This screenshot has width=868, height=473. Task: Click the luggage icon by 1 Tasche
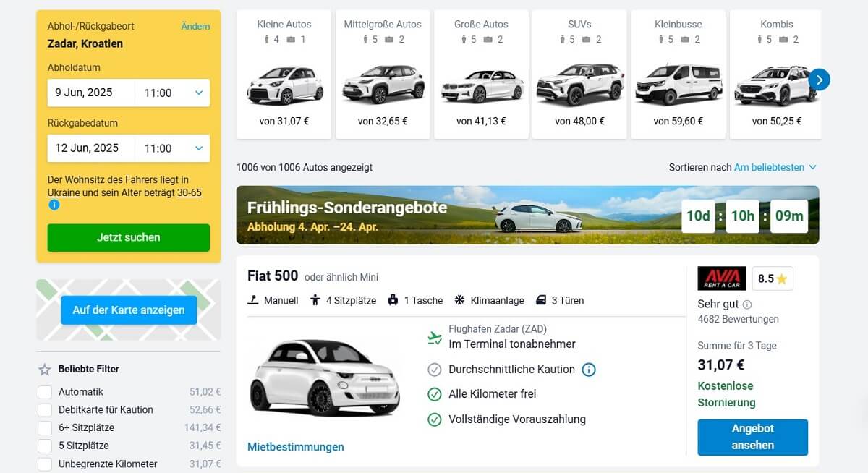393,300
